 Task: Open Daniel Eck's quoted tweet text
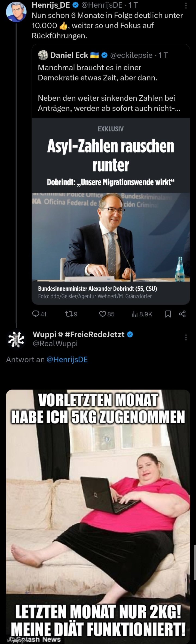coord(109,88)
